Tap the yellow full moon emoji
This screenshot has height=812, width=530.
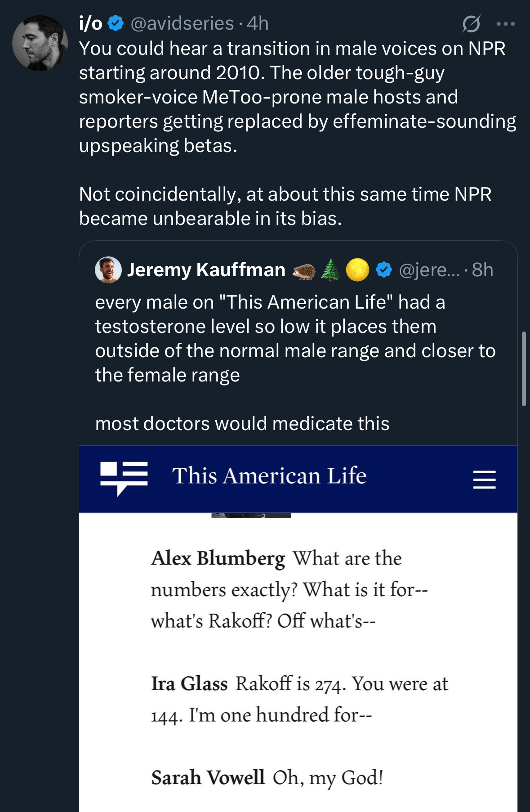coord(357,270)
